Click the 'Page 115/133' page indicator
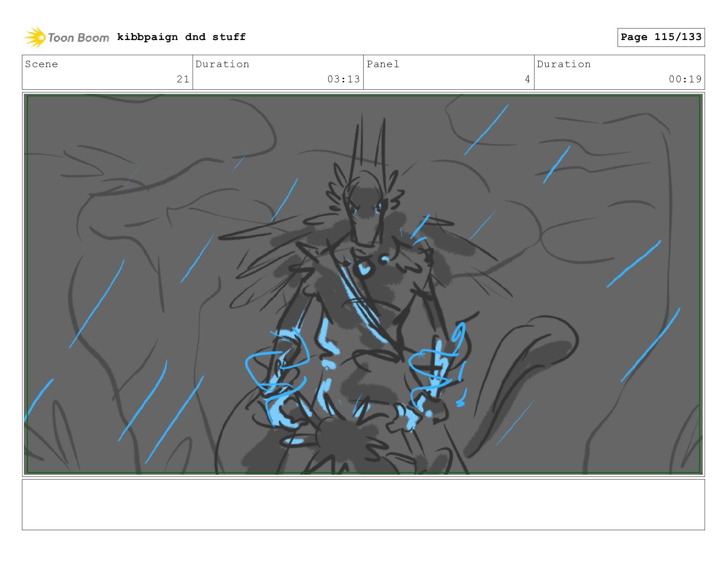 coord(661,37)
